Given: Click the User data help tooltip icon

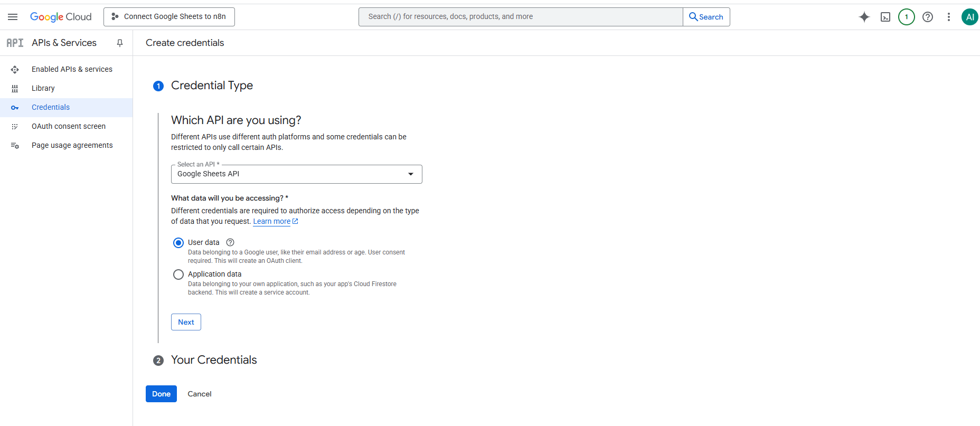Looking at the screenshot, I should [230, 242].
